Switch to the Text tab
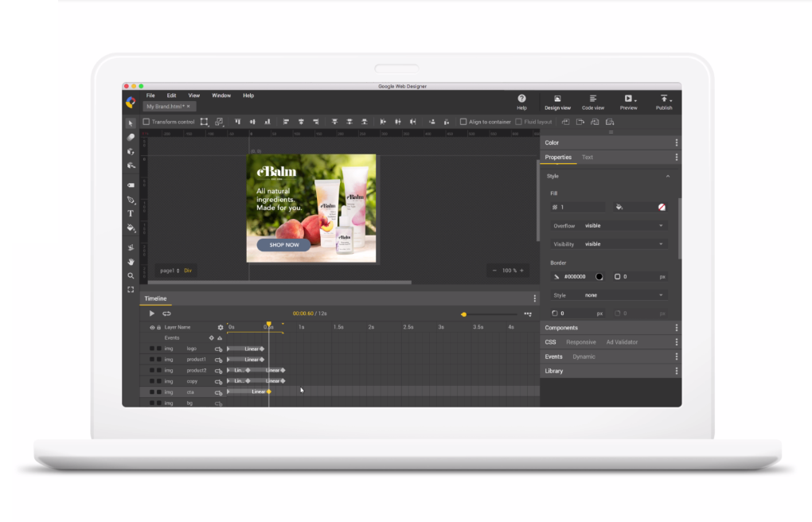Image resolution: width=812 pixels, height=522 pixels. 588,157
